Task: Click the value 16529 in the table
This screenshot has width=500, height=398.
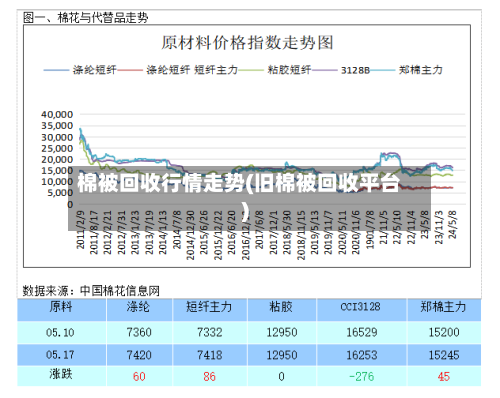Action: tap(362, 332)
